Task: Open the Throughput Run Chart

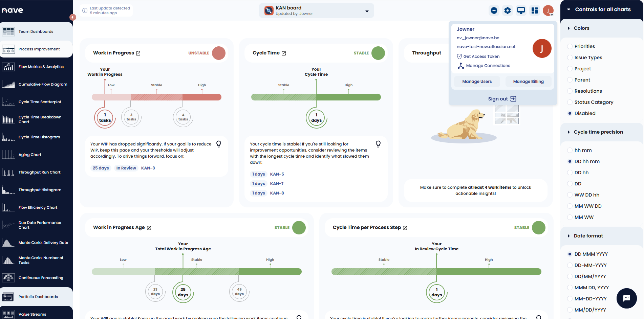Action: pos(39,172)
